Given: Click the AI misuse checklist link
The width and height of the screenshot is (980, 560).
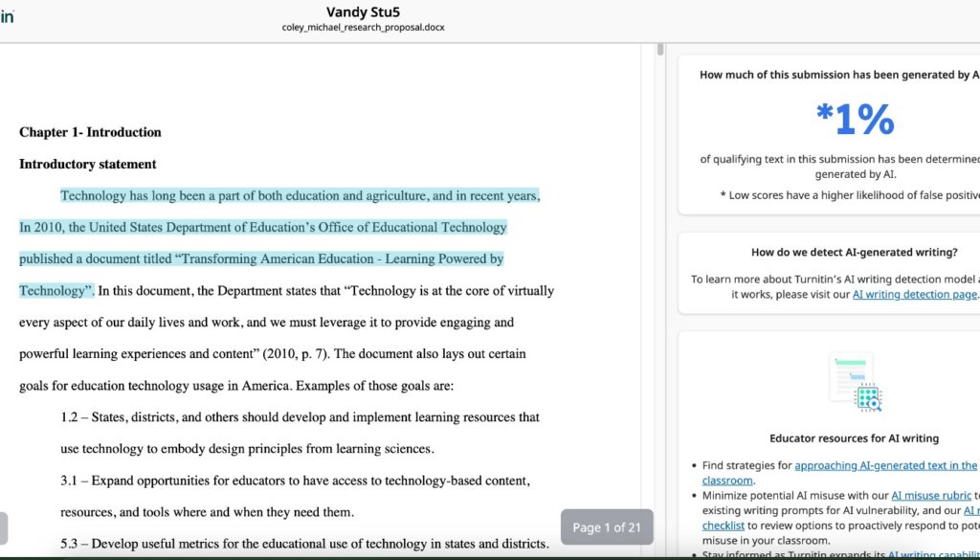Looking at the screenshot, I should (x=724, y=526).
